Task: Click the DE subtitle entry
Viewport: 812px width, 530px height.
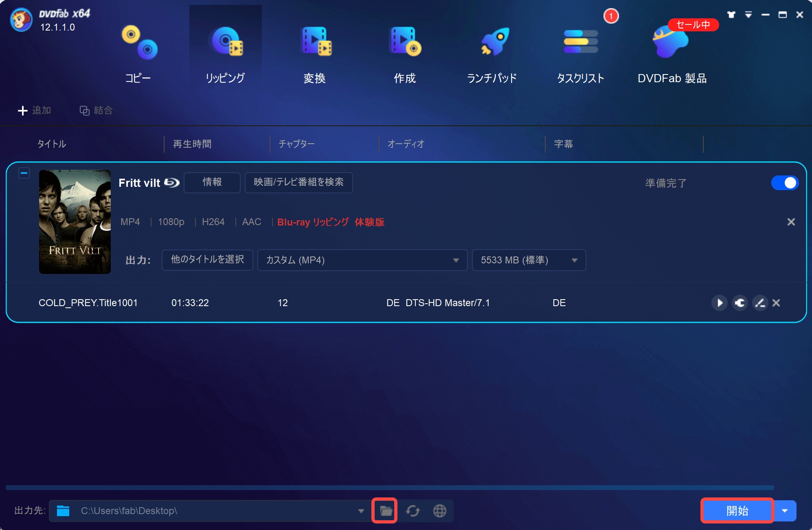Action: tap(559, 303)
